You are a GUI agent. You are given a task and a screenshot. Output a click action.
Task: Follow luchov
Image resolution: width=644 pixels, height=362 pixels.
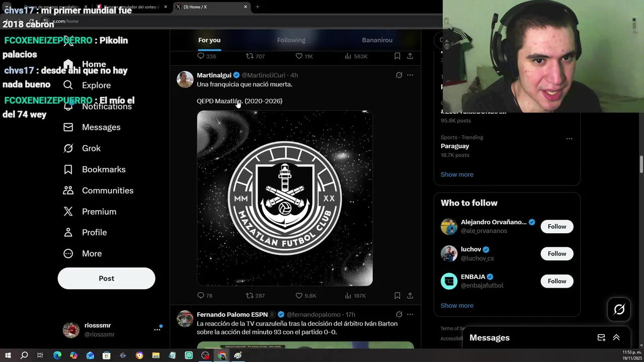click(x=557, y=254)
